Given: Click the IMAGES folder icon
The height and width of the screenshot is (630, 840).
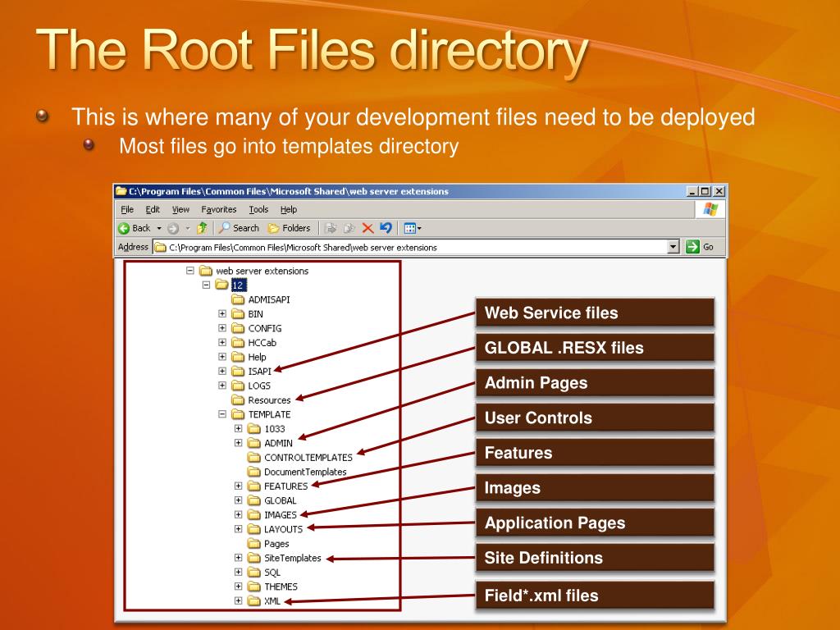Looking at the screenshot, I should point(254,514).
